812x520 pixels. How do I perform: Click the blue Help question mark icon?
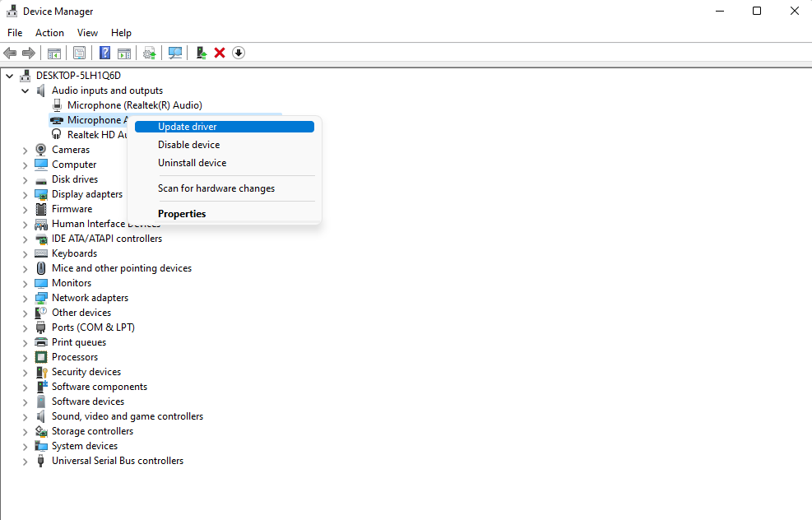(x=104, y=53)
